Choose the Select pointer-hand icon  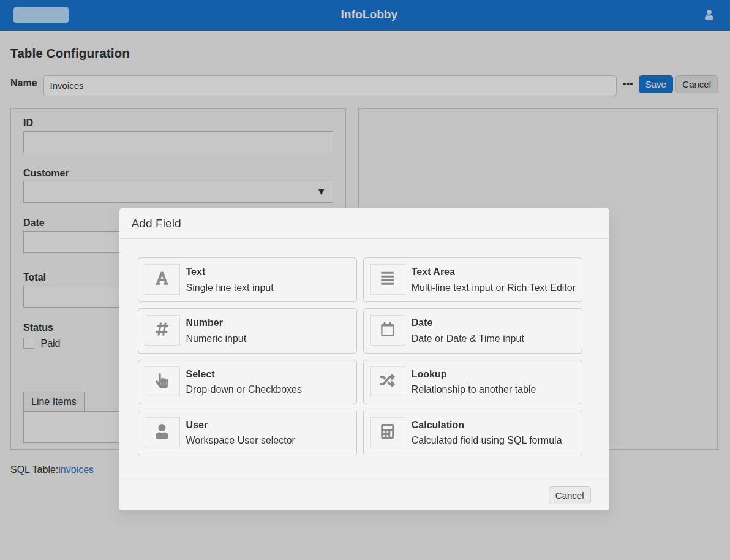[x=162, y=381]
